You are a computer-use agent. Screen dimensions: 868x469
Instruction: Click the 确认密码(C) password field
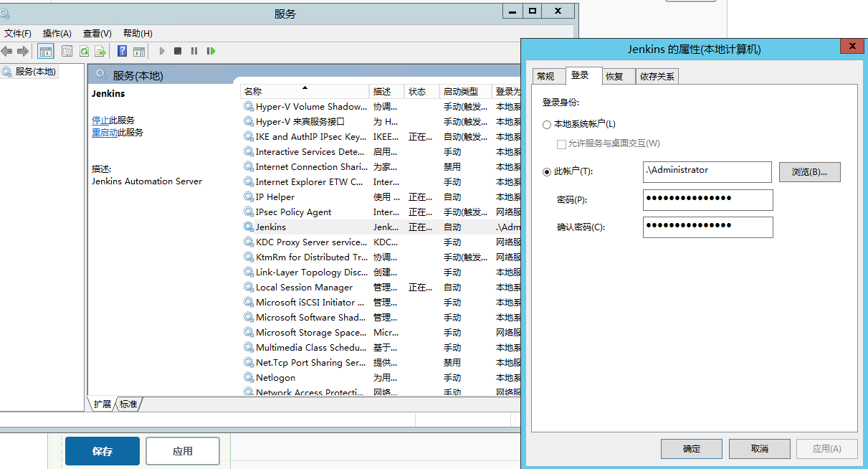(708, 227)
